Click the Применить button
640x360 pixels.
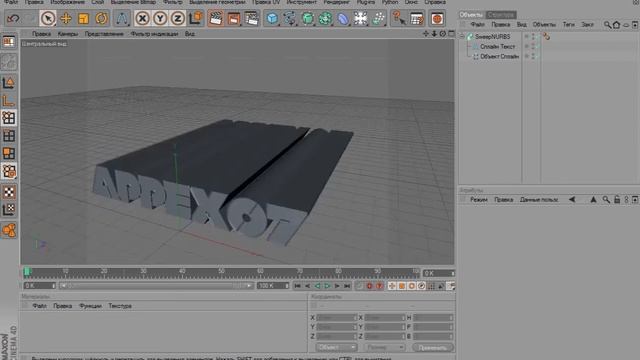pyautogui.click(x=433, y=347)
